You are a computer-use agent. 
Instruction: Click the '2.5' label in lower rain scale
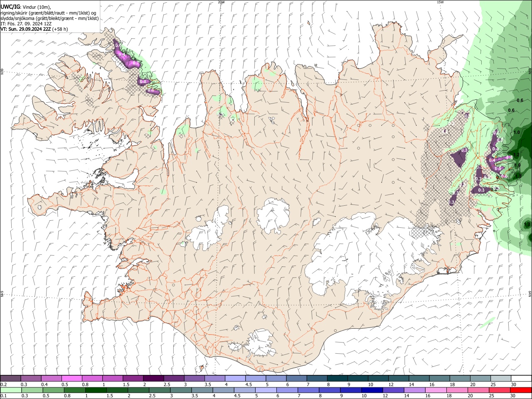[152, 396]
